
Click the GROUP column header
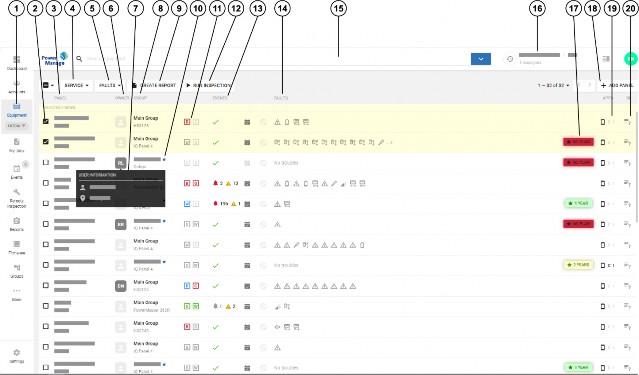(140, 98)
